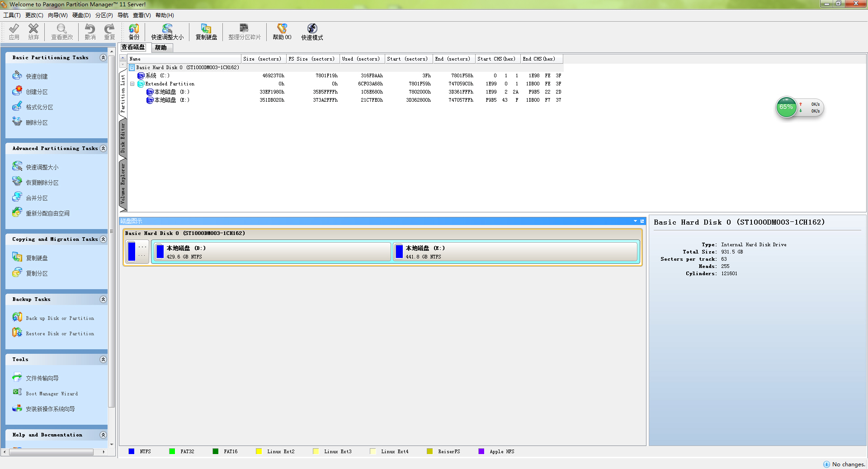Choose 恢复删除分区 in Advanced tasks
The image size is (868, 469).
[x=36, y=182]
